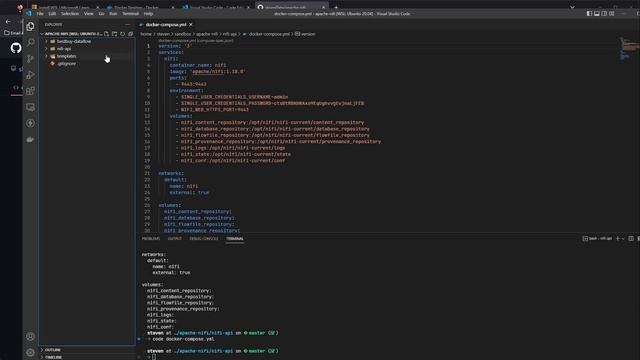
Task: Open the new terminal profile dropdown arrow
Action: click(623, 239)
